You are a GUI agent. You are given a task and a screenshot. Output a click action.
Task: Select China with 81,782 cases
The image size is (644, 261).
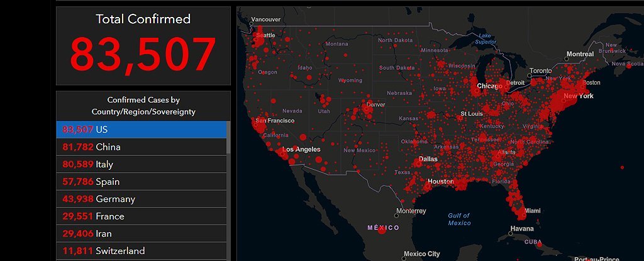pos(142,147)
